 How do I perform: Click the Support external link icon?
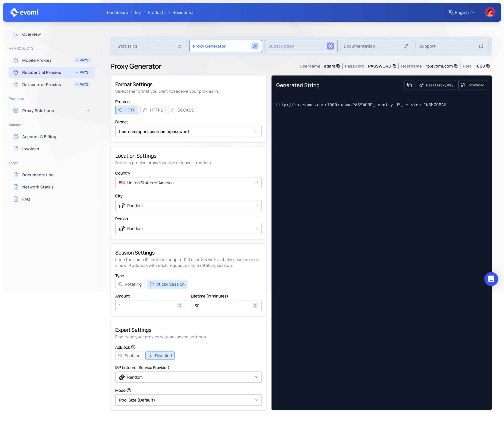(x=481, y=46)
